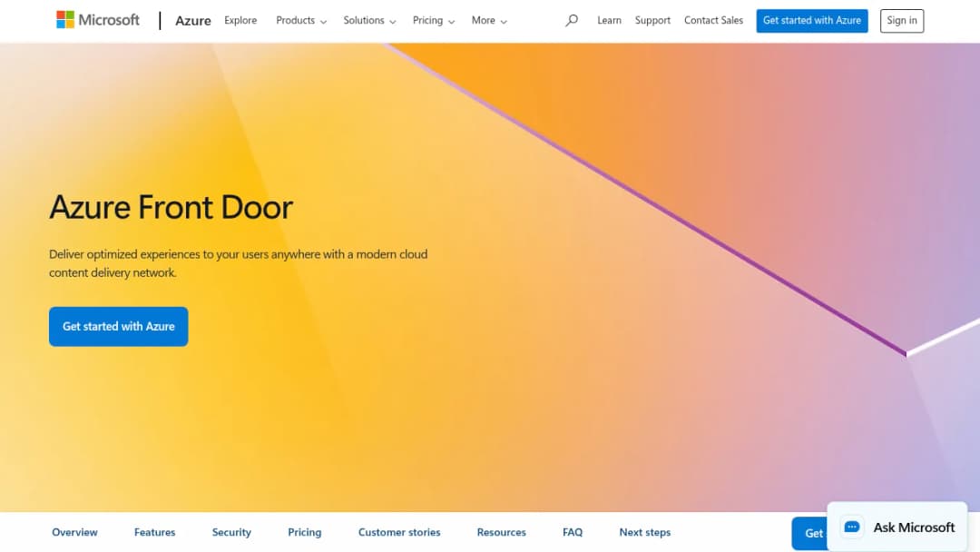Viewport: 980px width, 552px height.
Task: Expand the Solutions dropdown
Action: pos(369,20)
